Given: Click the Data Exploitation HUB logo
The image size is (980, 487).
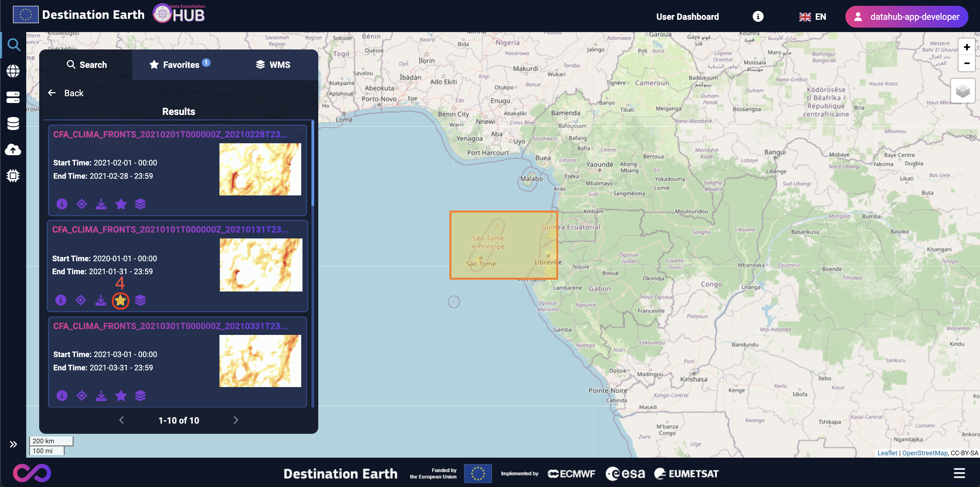Looking at the screenshot, I should (179, 13).
